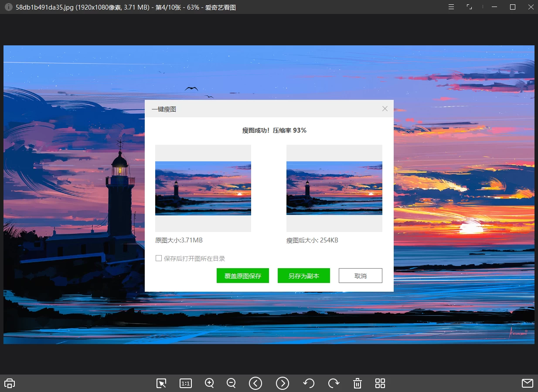Zoom in on the image
Image resolution: width=538 pixels, height=392 pixels.
(209, 383)
